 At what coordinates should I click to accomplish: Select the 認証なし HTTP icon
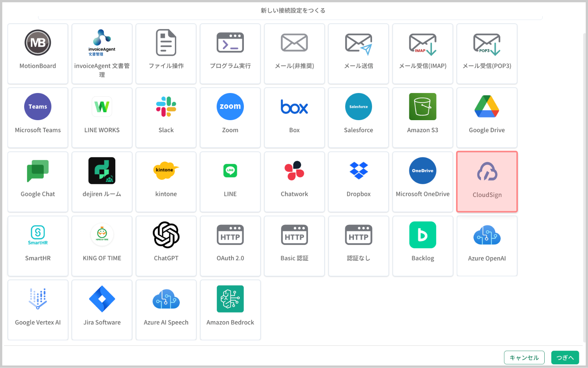358,235
